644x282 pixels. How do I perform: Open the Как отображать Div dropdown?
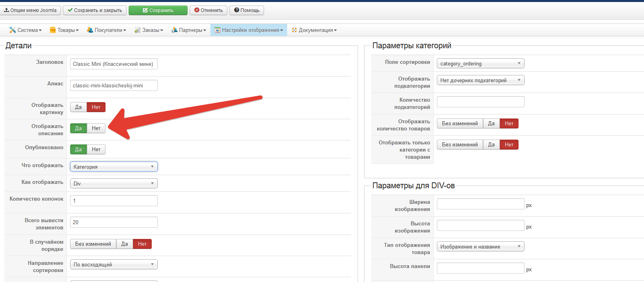tap(114, 183)
